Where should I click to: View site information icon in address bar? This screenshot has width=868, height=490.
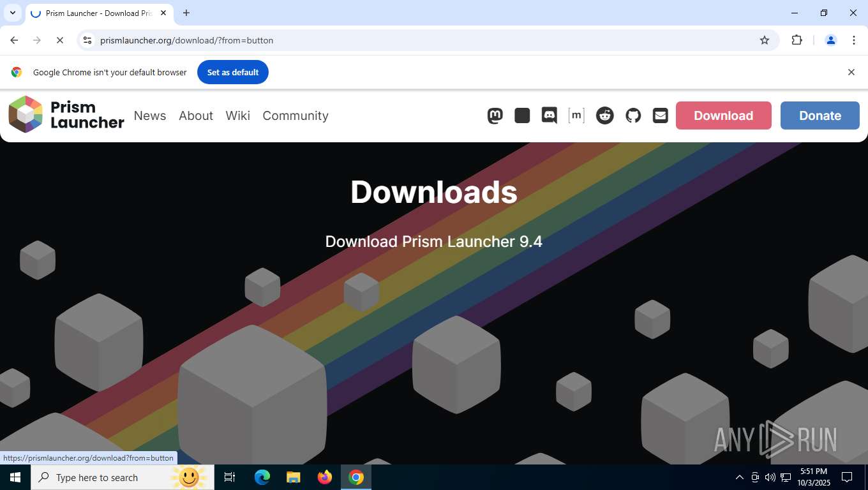(88, 40)
